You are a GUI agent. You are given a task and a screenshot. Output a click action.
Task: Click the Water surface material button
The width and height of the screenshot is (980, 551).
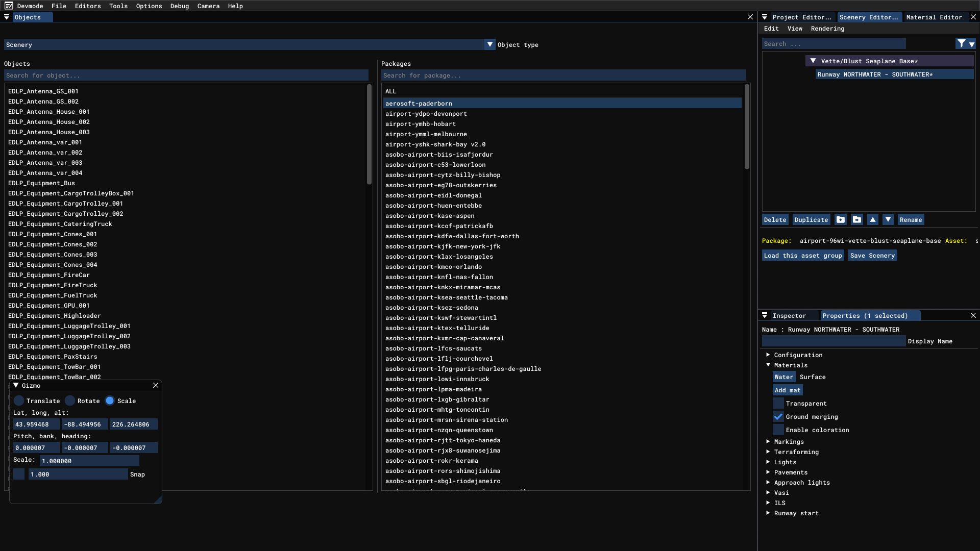coord(784,377)
